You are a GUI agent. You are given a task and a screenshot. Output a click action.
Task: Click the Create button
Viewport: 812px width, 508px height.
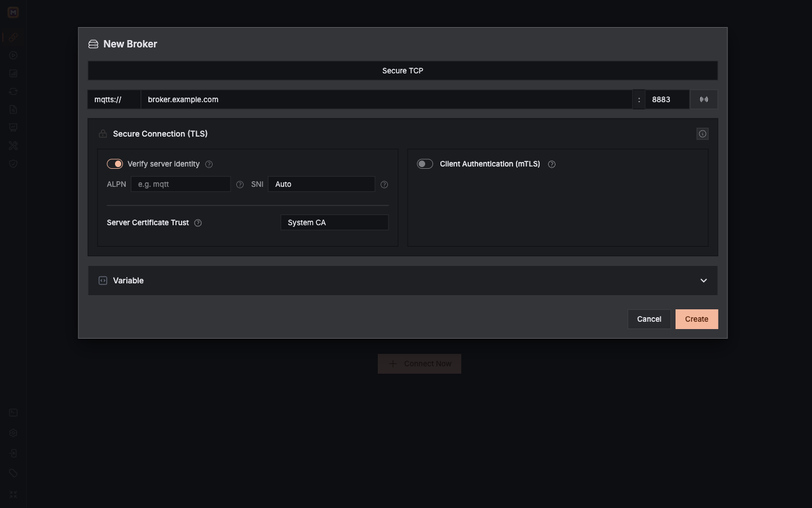tap(696, 319)
